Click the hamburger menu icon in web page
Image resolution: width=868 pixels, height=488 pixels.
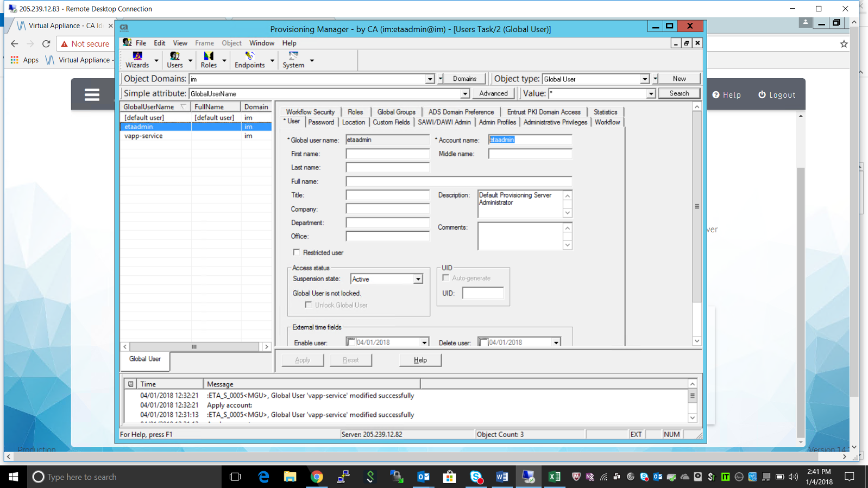[x=92, y=95]
